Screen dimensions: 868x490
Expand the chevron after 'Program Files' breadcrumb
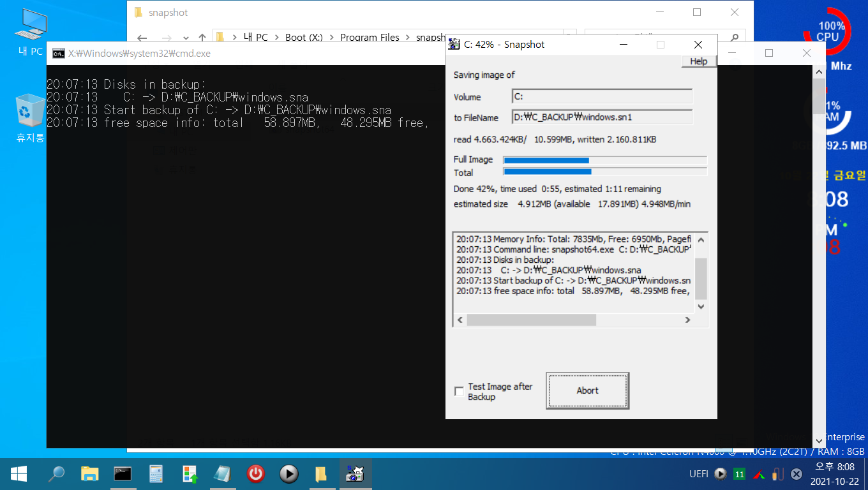click(x=407, y=38)
